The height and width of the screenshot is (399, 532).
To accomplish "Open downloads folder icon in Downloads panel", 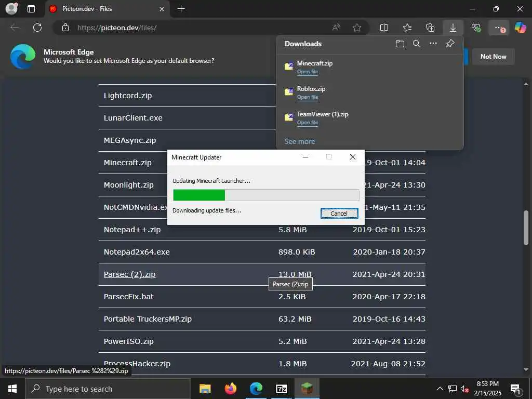I will (x=400, y=44).
